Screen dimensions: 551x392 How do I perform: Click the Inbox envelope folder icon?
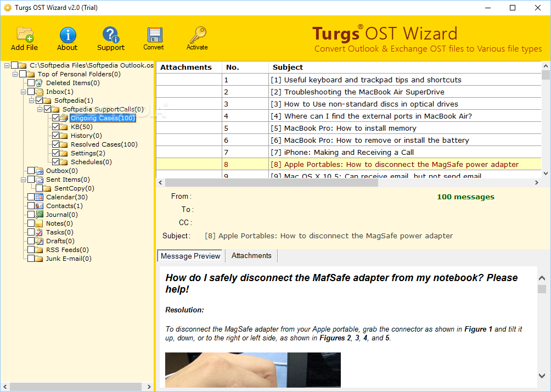tap(40, 92)
